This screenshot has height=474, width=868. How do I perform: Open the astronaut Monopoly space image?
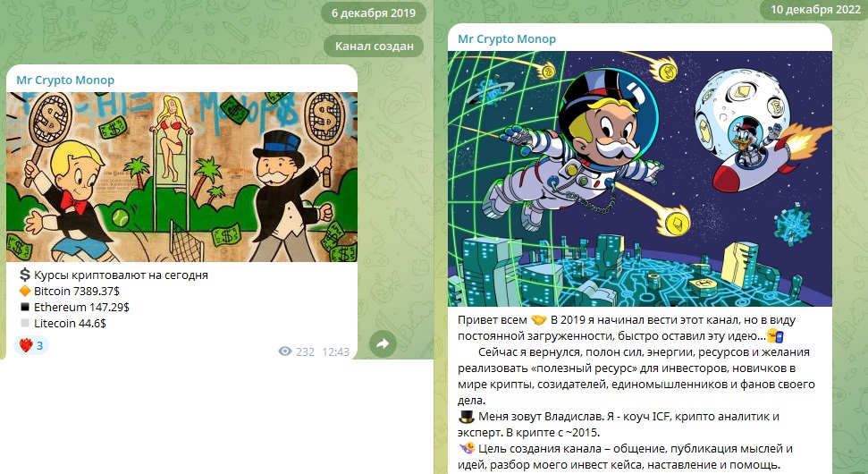(640, 179)
